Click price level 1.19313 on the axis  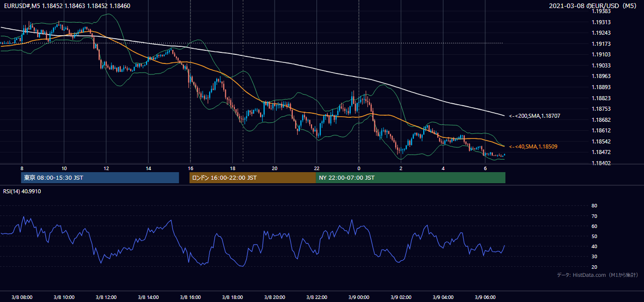(601, 22)
